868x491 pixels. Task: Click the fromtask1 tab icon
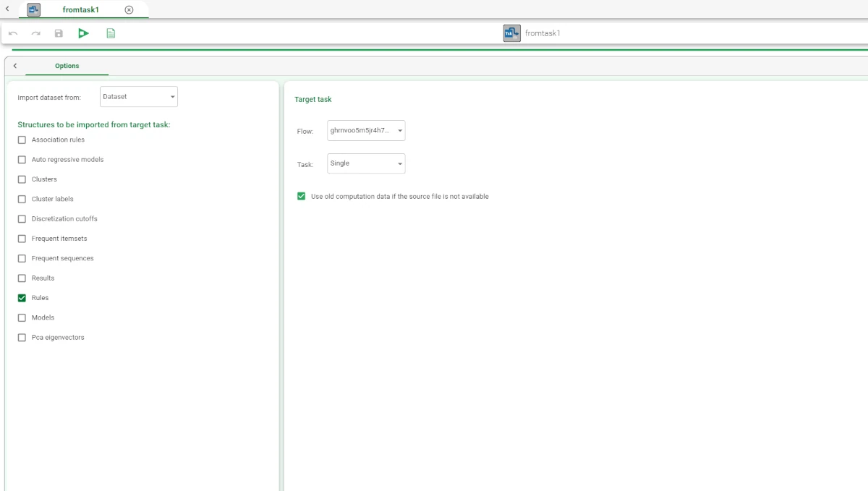coord(33,9)
